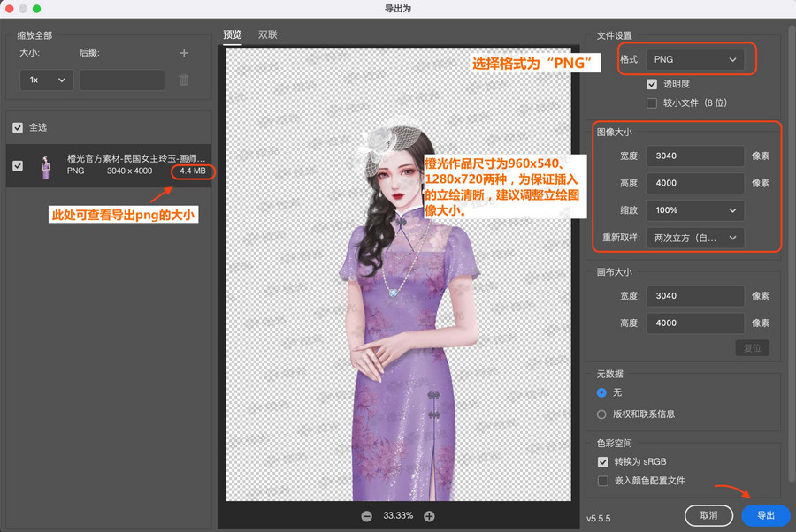Screen dimensions: 796x532
Task: Toggle the 全选 select-all checkbox
Action: click(x=18, y=127)
